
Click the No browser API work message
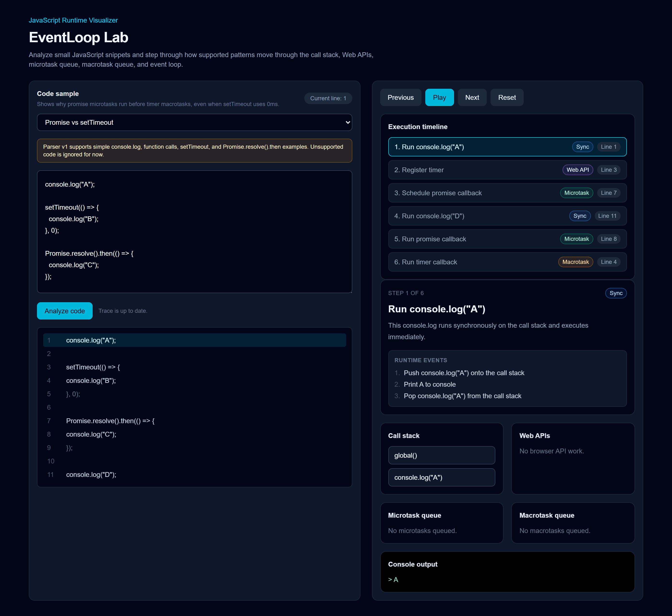(551, 451)
